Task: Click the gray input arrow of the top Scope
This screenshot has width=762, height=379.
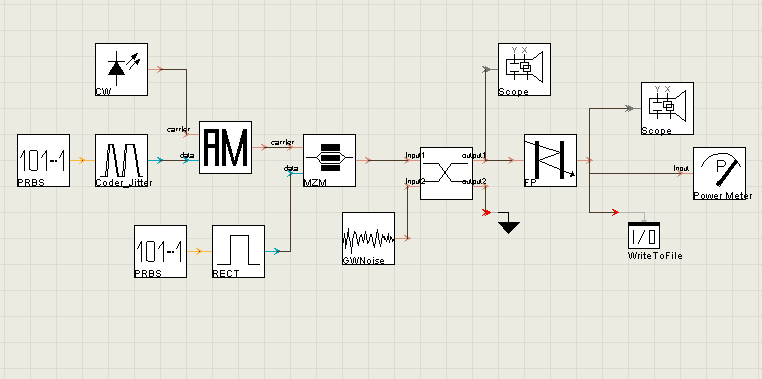Action: coord(487,69)
